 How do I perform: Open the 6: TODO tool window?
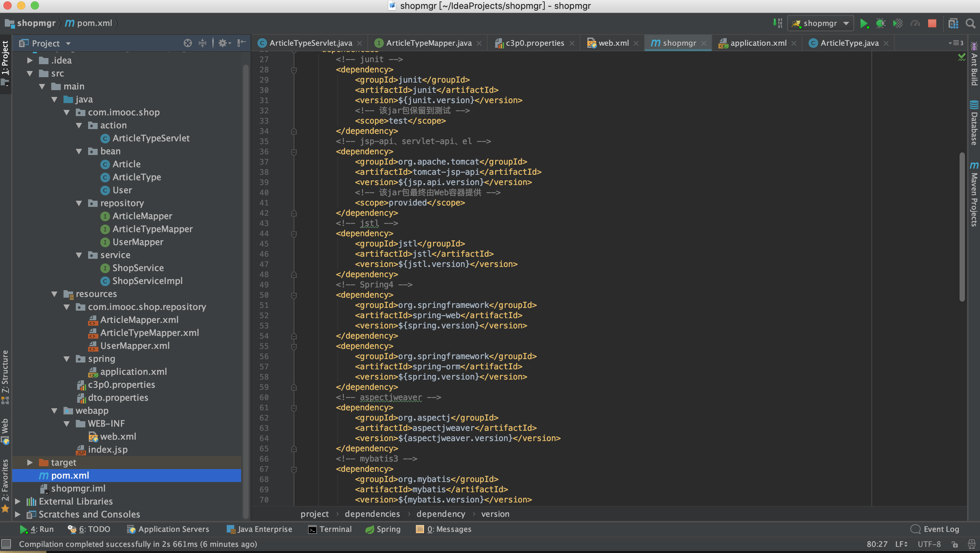click(x=89, y=529)
